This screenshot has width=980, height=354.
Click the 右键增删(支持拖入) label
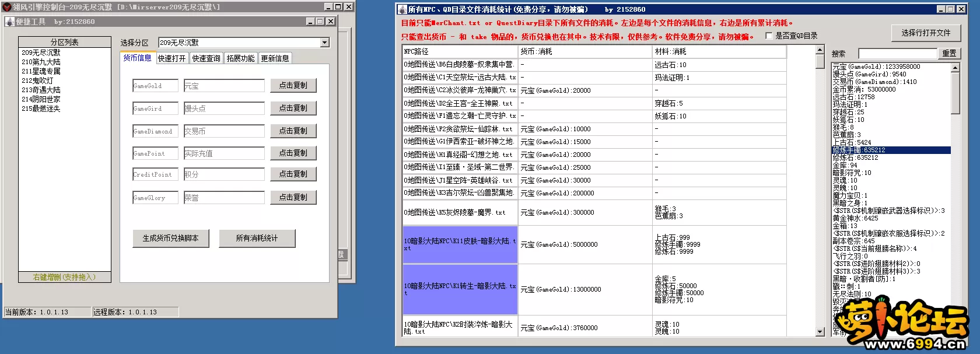pos(64,277)
